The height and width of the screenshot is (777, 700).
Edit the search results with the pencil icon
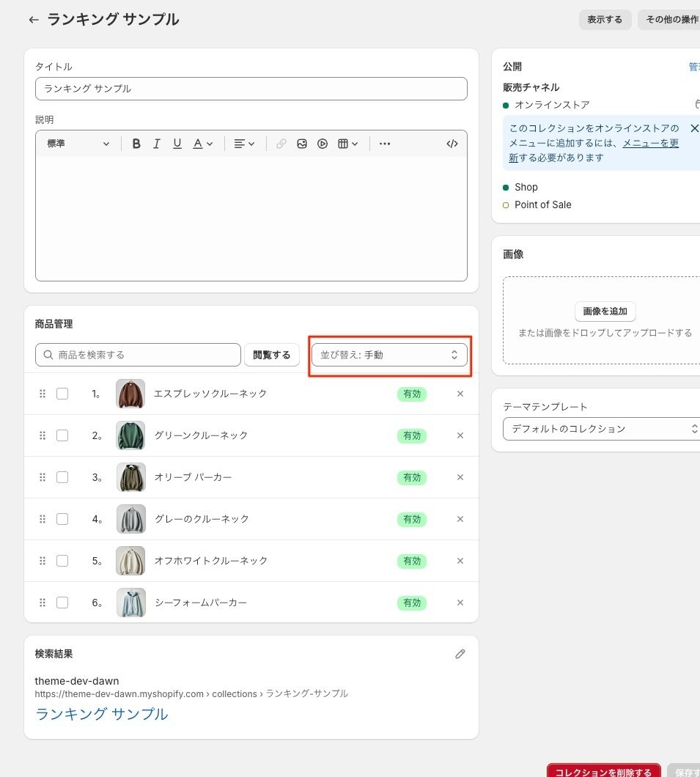point(460,654)
